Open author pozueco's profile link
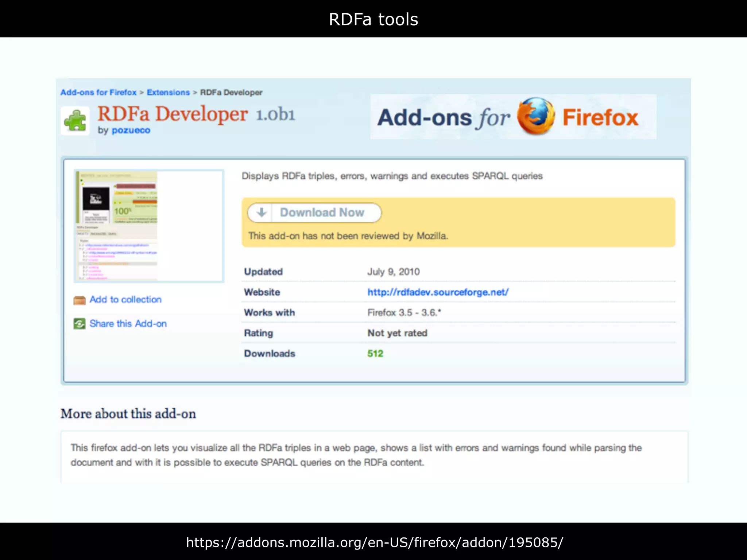 [x=131, y=130]
